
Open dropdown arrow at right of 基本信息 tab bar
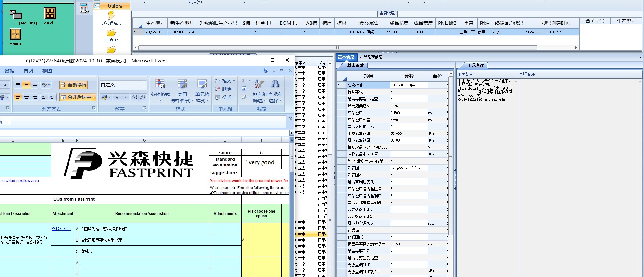pyautogui.click(x=640, y=57)
